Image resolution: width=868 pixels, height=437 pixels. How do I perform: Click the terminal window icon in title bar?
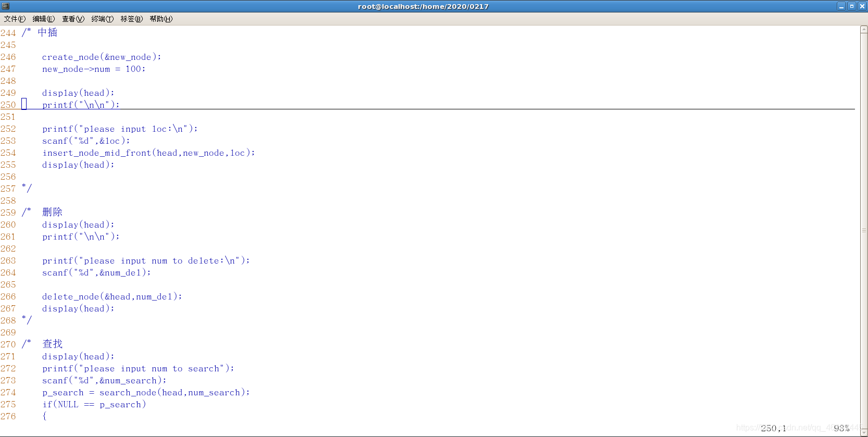coord(6,6)
